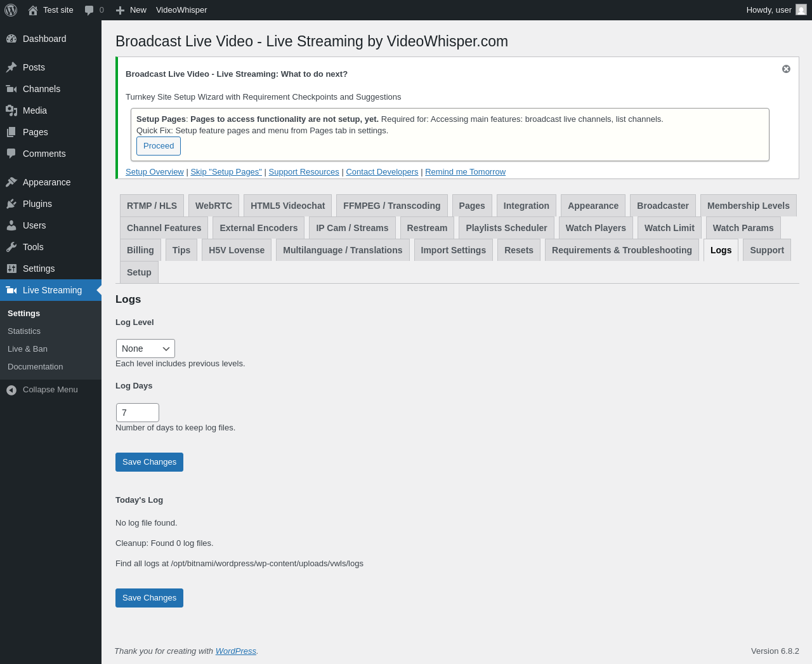Viewport: 812px width, 664px height.
Task: Click the Settings sliders icon
Action: click(x=11, y=269)
